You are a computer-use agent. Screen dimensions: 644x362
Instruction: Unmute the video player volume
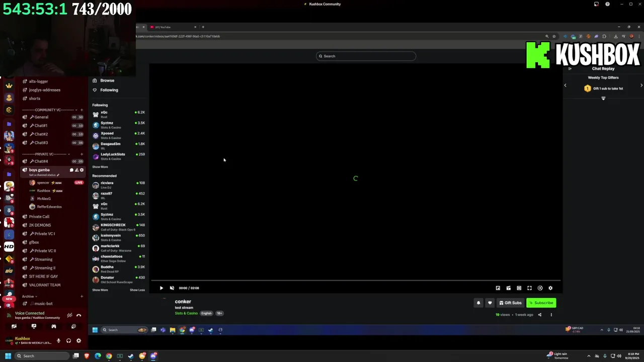(x=172, y=288)
